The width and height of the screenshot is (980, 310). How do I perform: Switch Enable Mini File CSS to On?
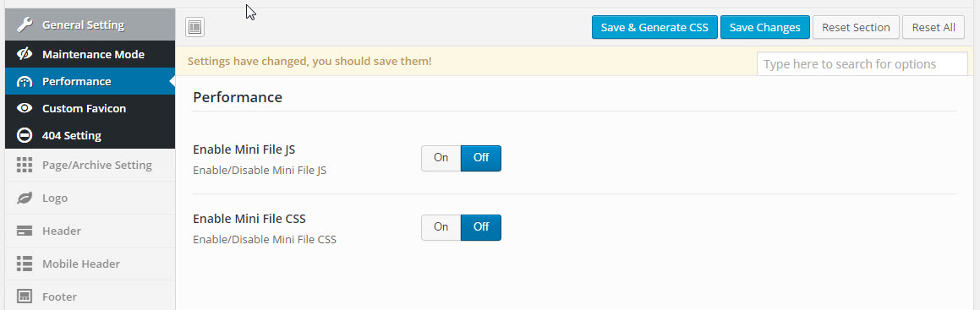[441, 227]
